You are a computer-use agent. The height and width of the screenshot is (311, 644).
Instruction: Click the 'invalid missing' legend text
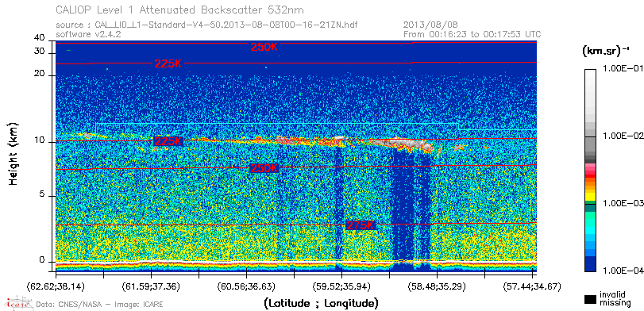[x=615, y=298]
